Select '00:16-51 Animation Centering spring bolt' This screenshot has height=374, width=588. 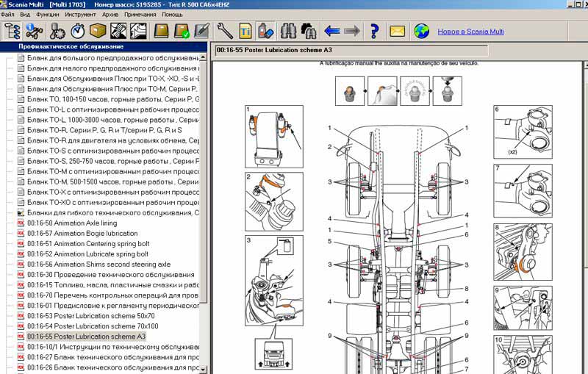[88, 244]
